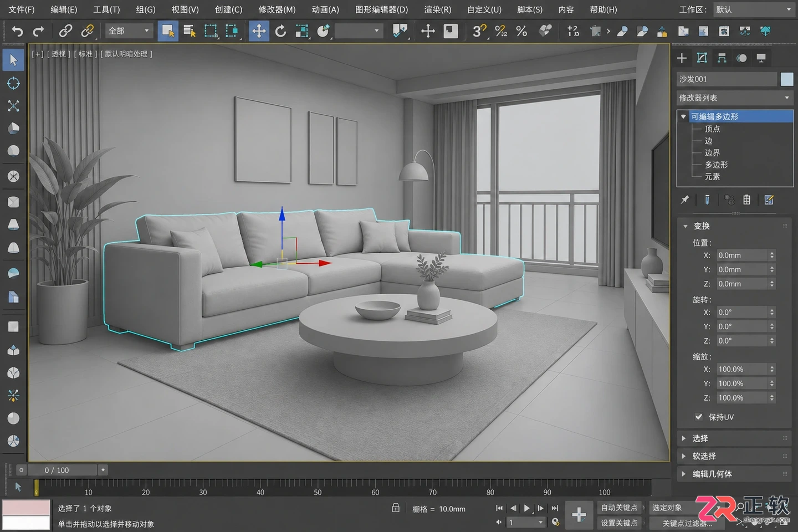Expand the 选择 rollout

tap(735, 438)
